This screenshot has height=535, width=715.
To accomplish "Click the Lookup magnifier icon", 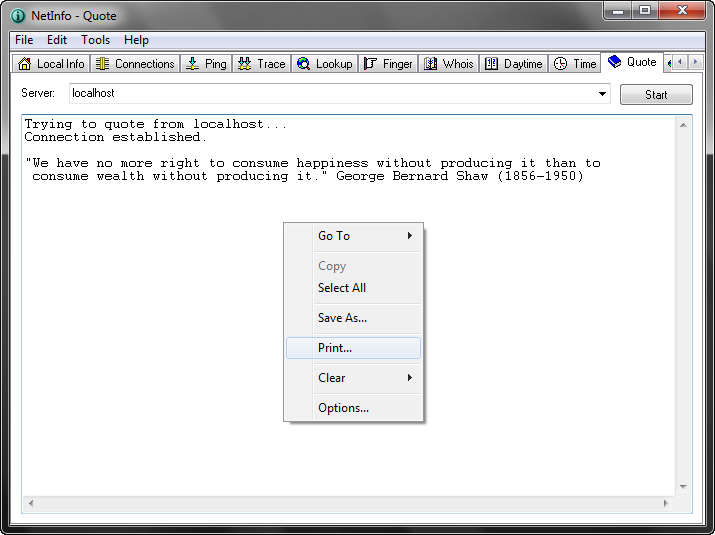I will 303,64.
